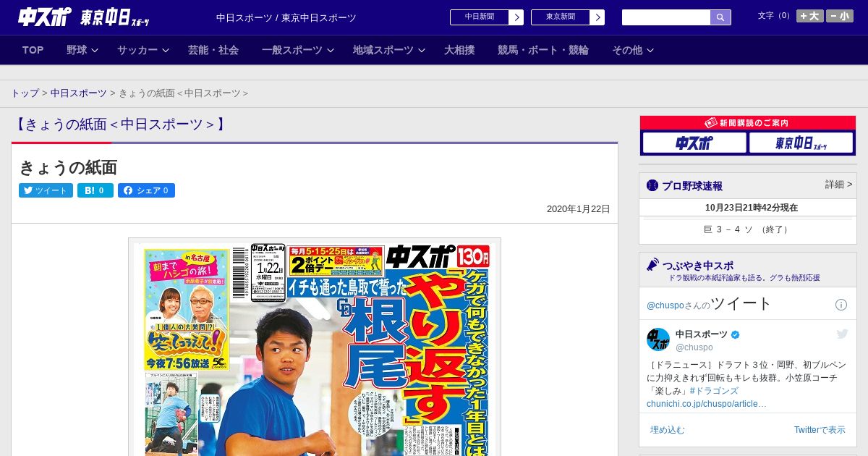
Task: Open the newspaper front page image
Action: [x=315, y=347]
